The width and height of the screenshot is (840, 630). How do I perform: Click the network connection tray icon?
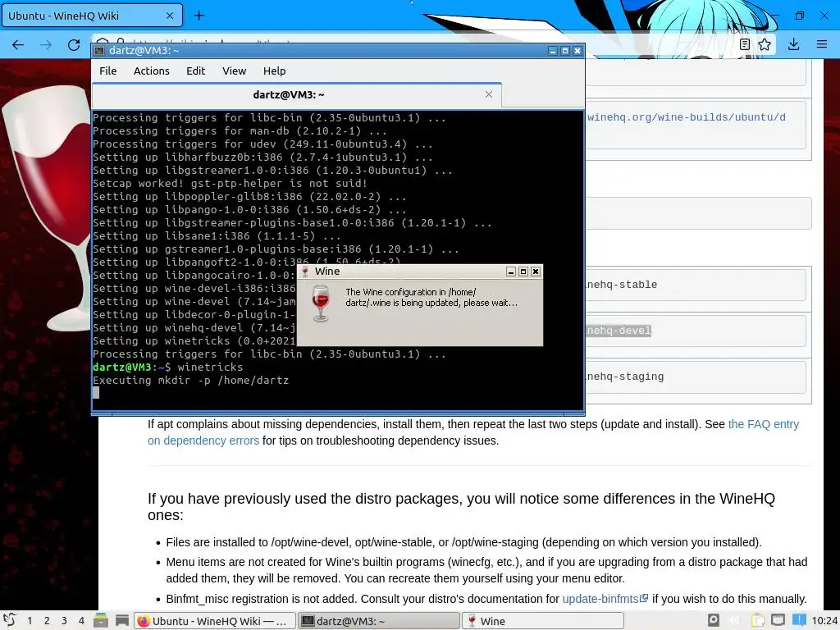778,620
